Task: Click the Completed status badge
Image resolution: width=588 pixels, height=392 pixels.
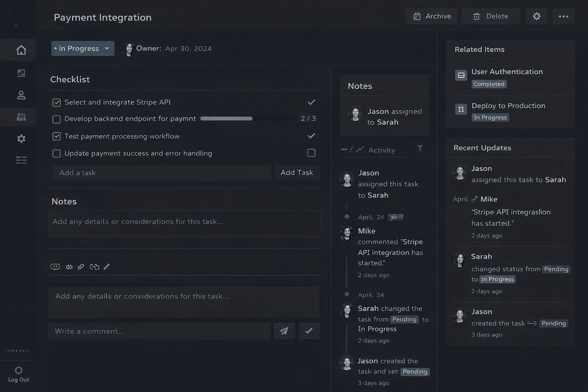Action: pyautogui.click(x=489, y=84)
